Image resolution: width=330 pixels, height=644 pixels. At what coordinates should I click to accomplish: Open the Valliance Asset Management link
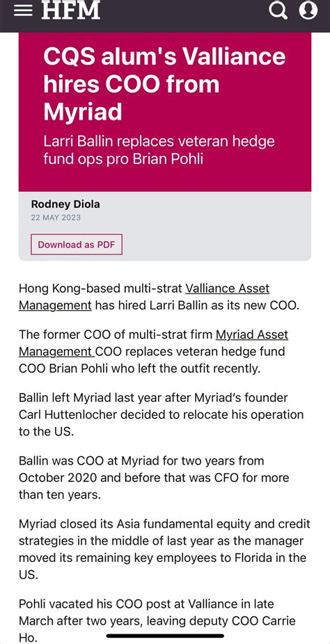(x=144, y=297)
